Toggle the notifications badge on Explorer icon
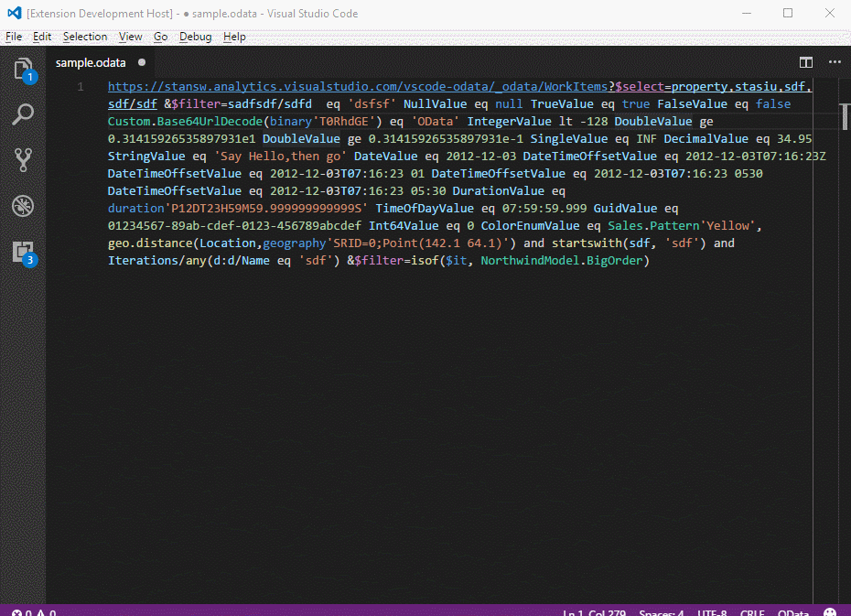Image resolution: width=851 pixels, height=616 pixels. [x=29, y=78]
